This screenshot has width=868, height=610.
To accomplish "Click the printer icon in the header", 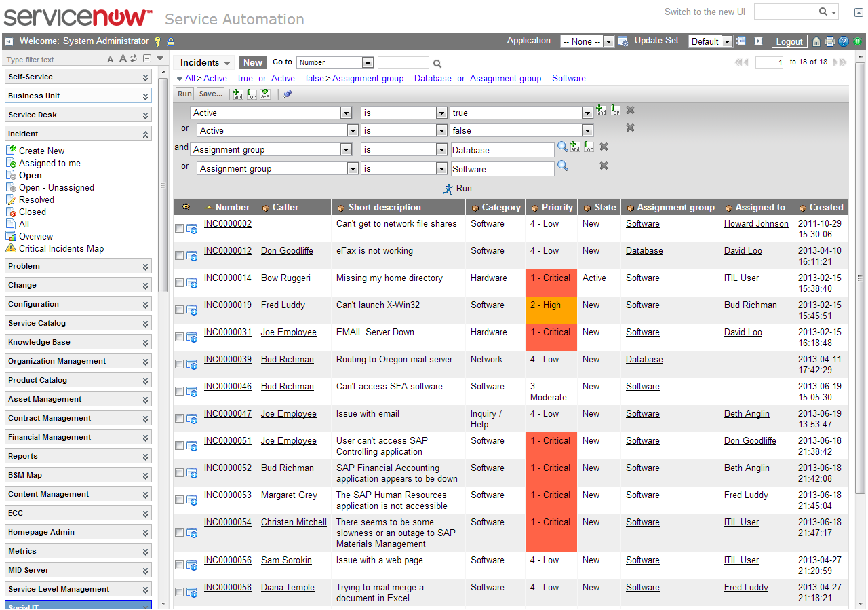I will point(829,41).
